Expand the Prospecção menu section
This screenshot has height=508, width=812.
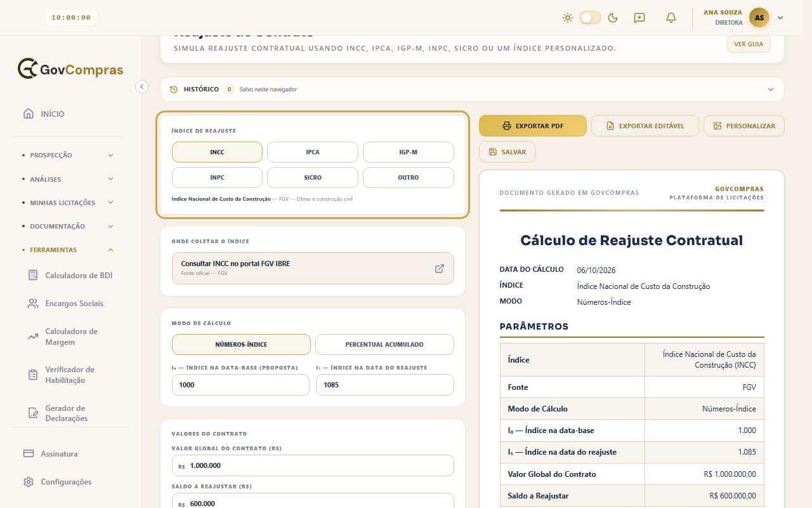tap(70, 155)
